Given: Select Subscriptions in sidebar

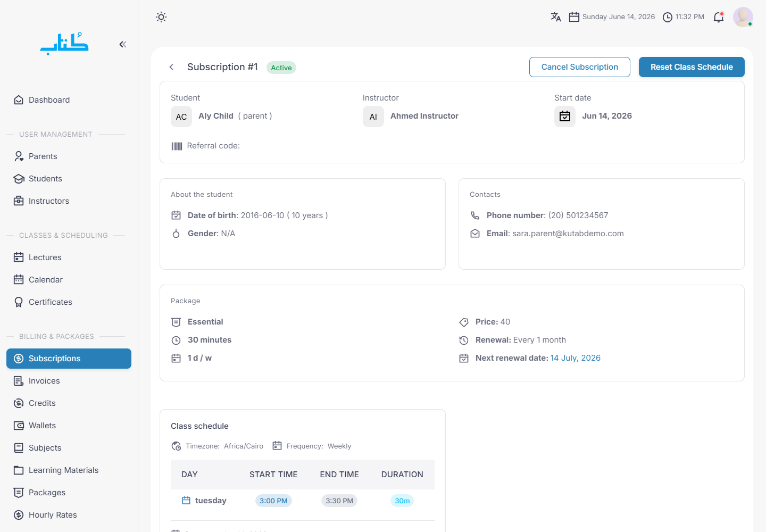Looking at the screenshot, I should pos(69,359).
